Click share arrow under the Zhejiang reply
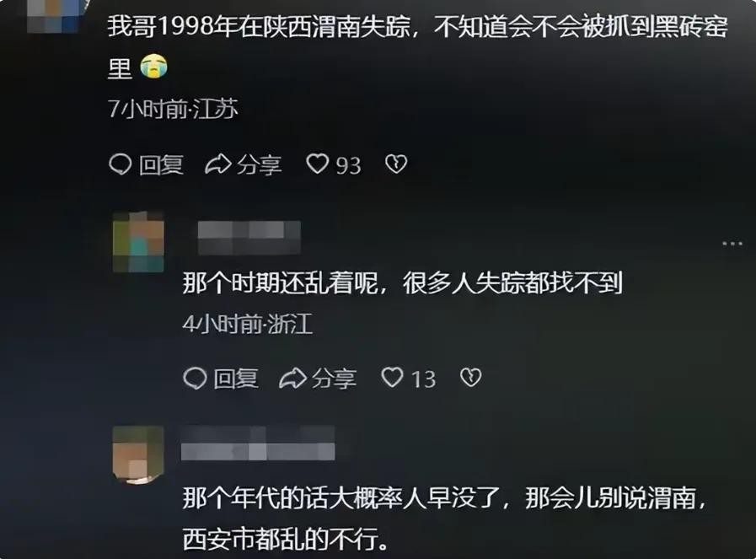756x559 pixels. pyautogui.click(x=292, y=378)
